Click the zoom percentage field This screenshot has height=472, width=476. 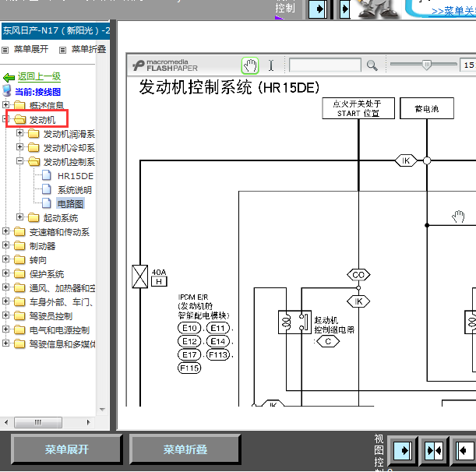click(x=468, y=65)
